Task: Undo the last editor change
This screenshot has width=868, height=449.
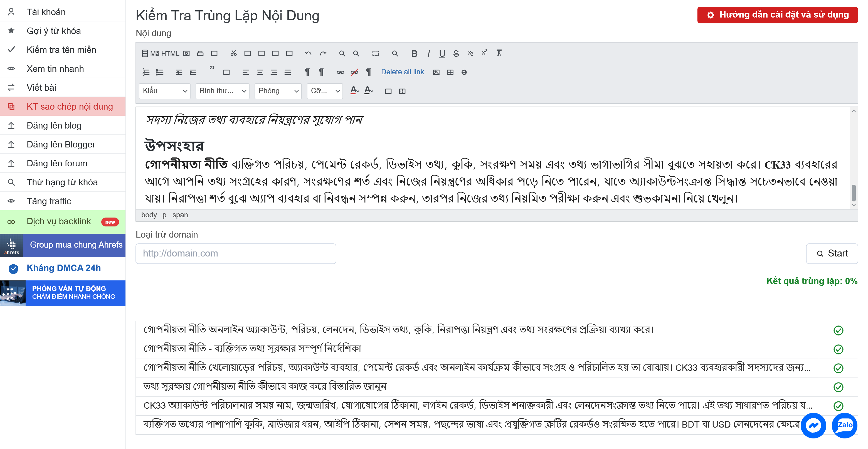Action: 308,53
